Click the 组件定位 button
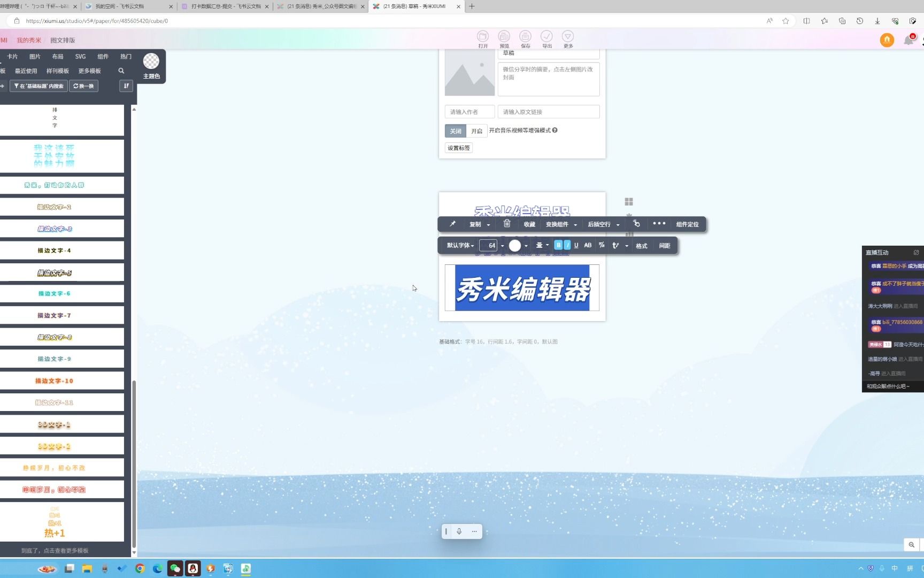 (687, 224)
